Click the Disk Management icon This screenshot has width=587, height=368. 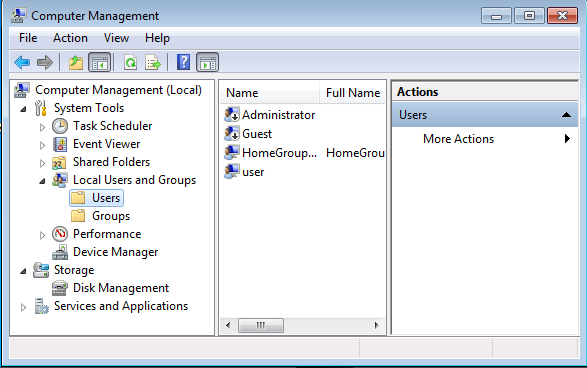click(60, 288)
